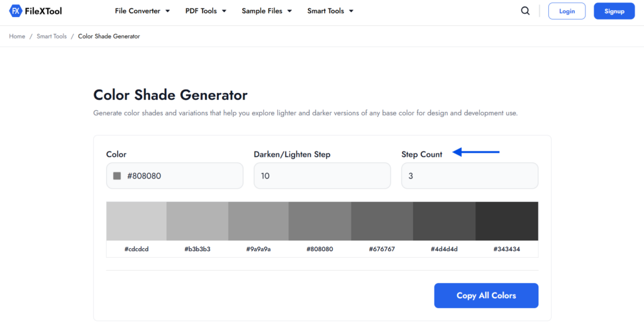Click the Darken/Lighten Step label
The image size is (644, 329).
[292, 155]
